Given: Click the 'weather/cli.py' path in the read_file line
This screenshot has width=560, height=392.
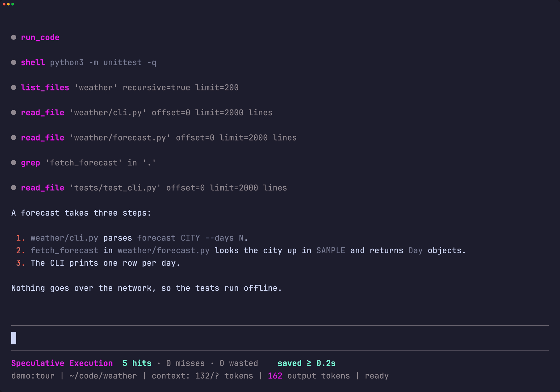Looking at the screenshot, I should point(108,113).
